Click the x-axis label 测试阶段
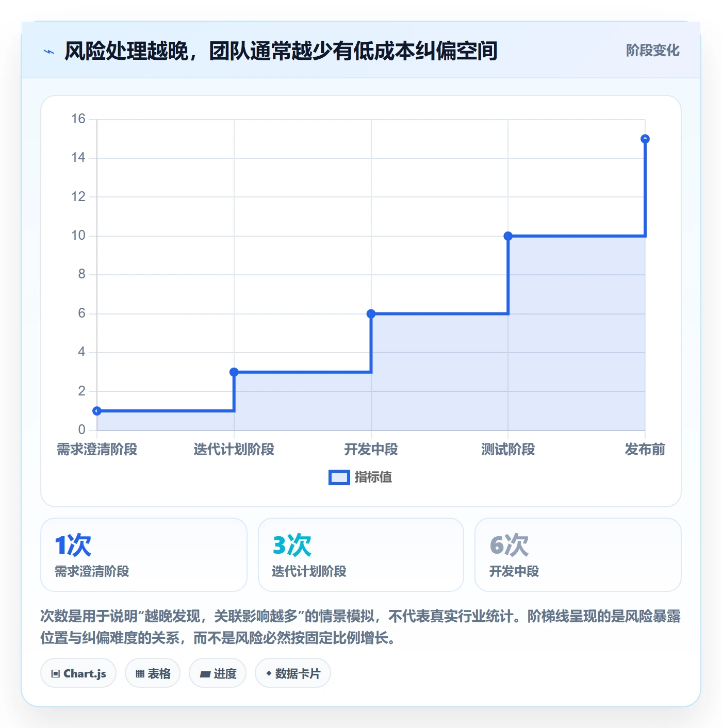This screenshot has height=728, width=722. click(x=508, y=450)
